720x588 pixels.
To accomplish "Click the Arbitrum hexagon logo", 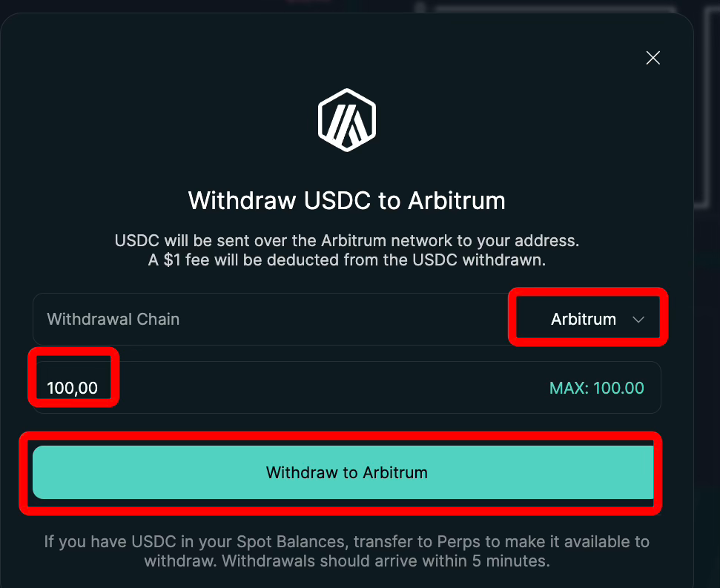I will [347, 120].
